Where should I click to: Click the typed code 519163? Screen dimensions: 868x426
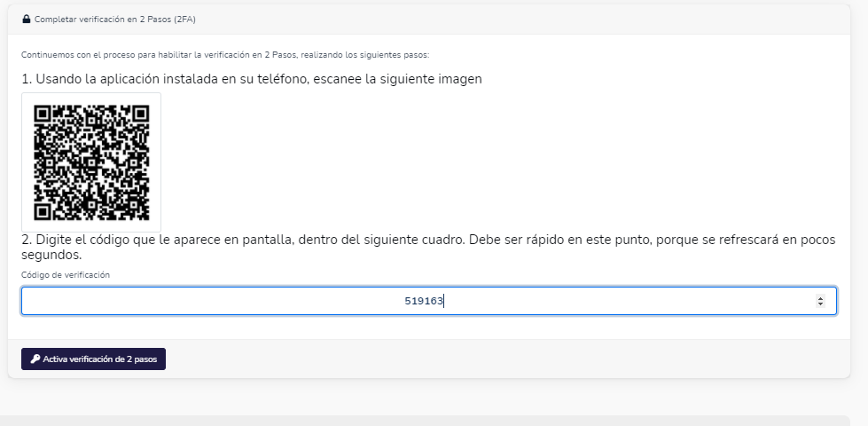coord(423,301)
